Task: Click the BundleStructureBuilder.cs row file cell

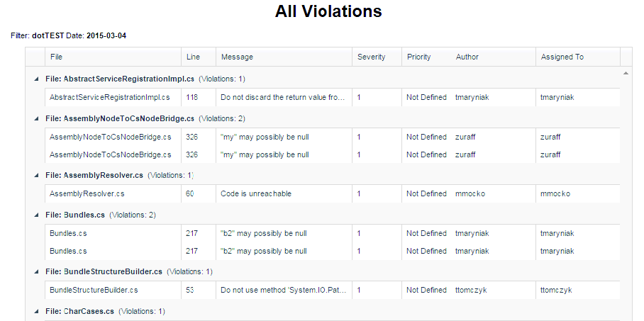Action: tap(113, 291)
